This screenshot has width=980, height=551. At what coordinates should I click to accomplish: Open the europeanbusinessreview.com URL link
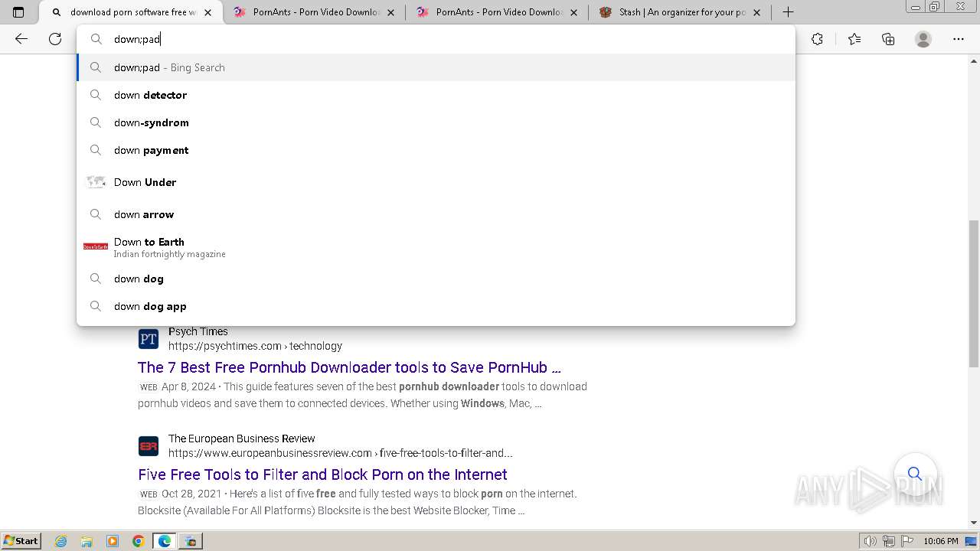click(341, 453)
